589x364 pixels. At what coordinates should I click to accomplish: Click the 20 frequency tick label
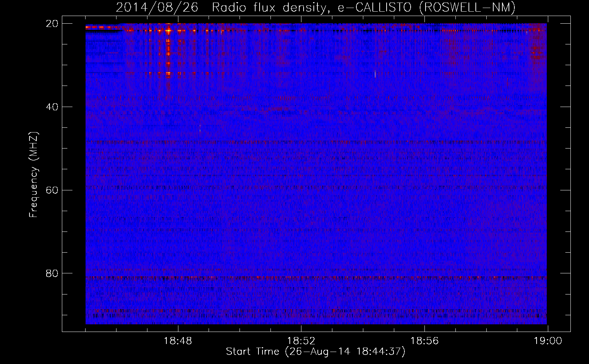point(52,24)
